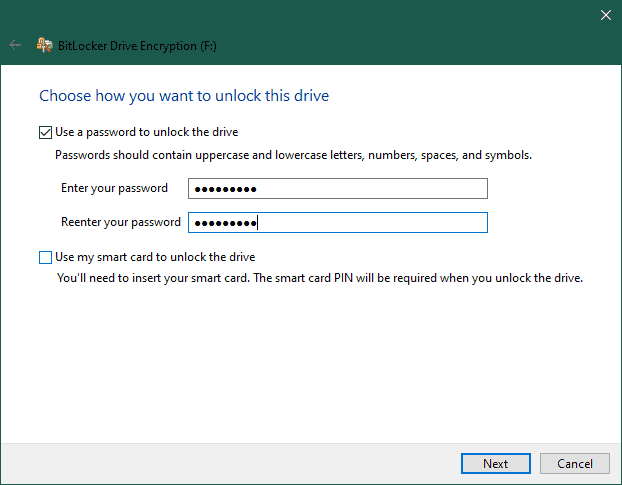Cancel the BitLocker encryption setup
Screen dimensions: 622x485
click(x=574, y=464)
